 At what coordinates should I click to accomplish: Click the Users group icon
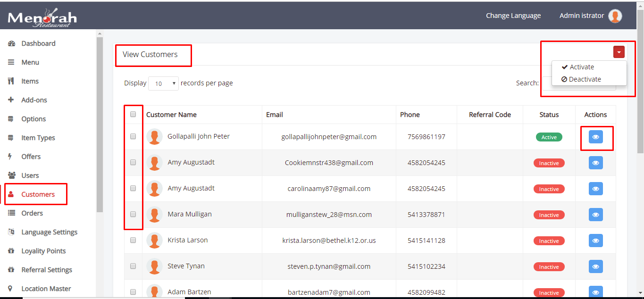[12, 175]
